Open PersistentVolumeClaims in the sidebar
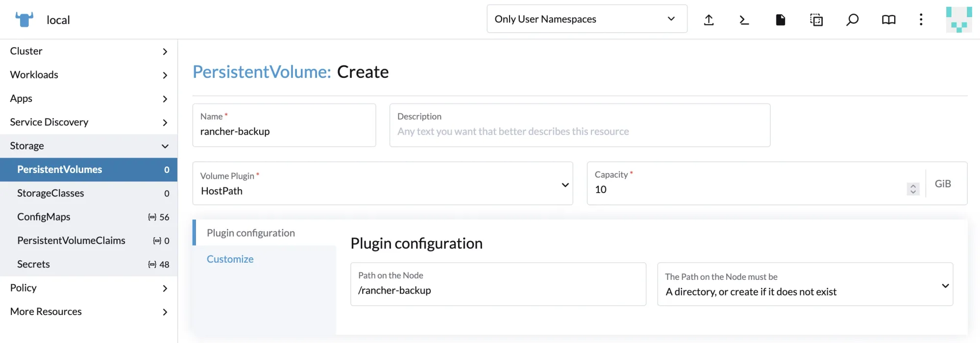980x343 pixels. click(x=89, y=241)
